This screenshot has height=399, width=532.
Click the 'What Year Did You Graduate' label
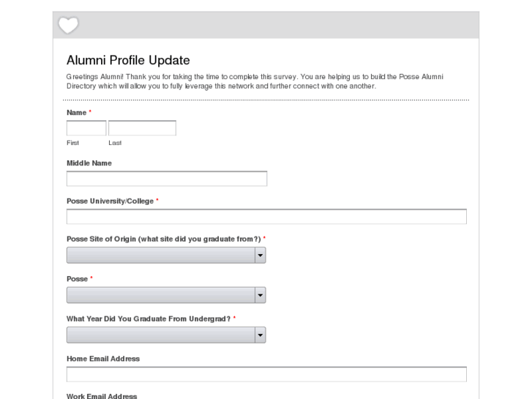click(149, 319)
